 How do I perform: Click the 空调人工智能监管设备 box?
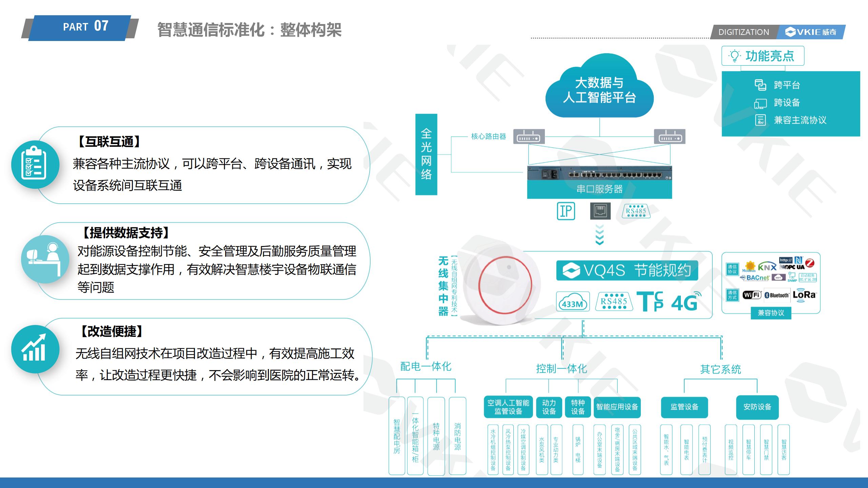click(x=508, y=407)
